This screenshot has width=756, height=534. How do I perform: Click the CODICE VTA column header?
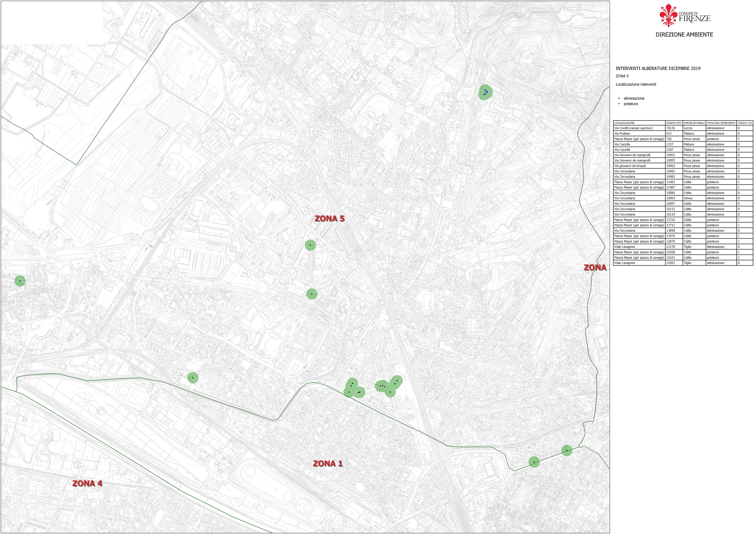point(744,123)
